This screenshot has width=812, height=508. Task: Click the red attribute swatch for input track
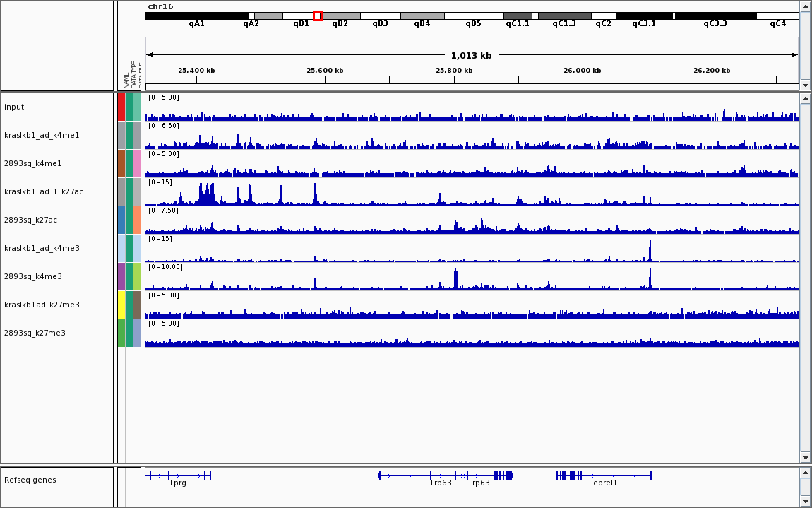(x=121, y=107)
